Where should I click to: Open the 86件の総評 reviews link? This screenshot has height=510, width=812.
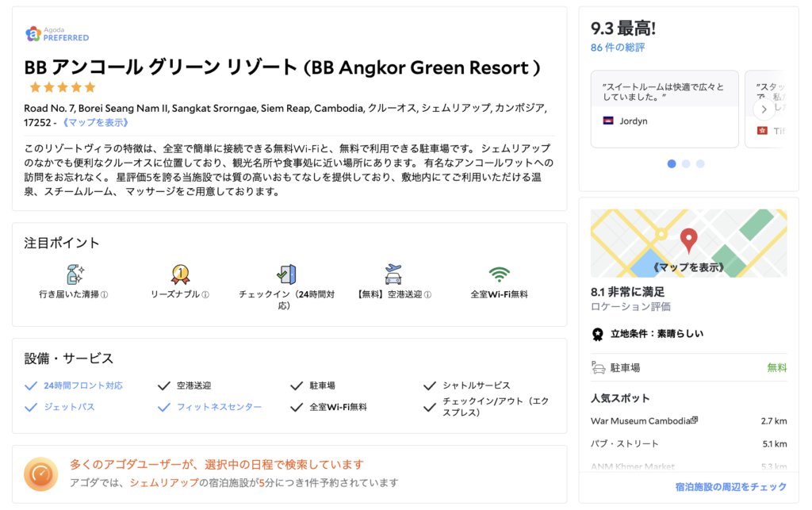point(618,48)
